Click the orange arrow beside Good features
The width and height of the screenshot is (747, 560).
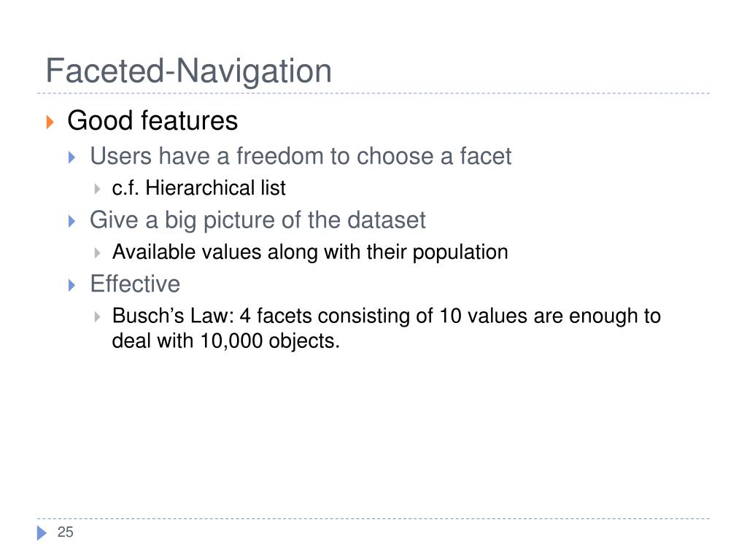50,122
